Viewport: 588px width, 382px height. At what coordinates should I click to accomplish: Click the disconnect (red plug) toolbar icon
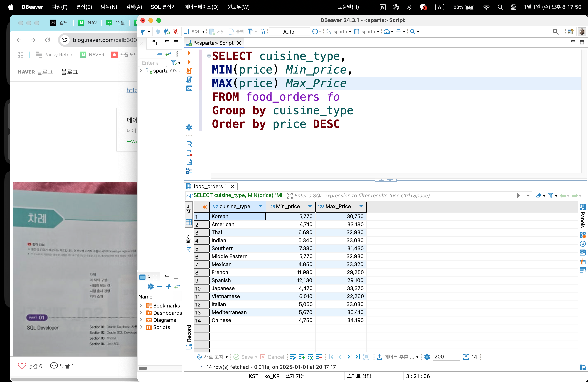pos(175,32)
